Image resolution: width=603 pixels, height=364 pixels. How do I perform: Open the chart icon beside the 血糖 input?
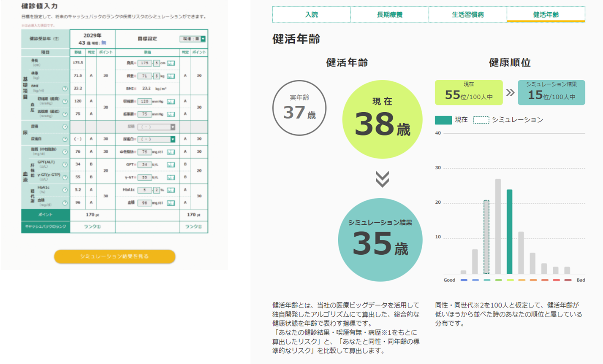point(171,203)
